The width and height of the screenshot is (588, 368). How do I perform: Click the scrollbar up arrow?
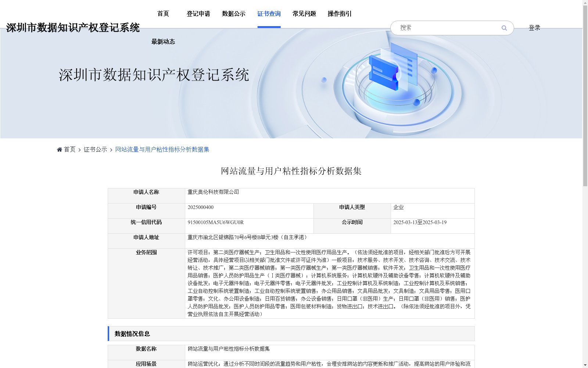point(585,3)
